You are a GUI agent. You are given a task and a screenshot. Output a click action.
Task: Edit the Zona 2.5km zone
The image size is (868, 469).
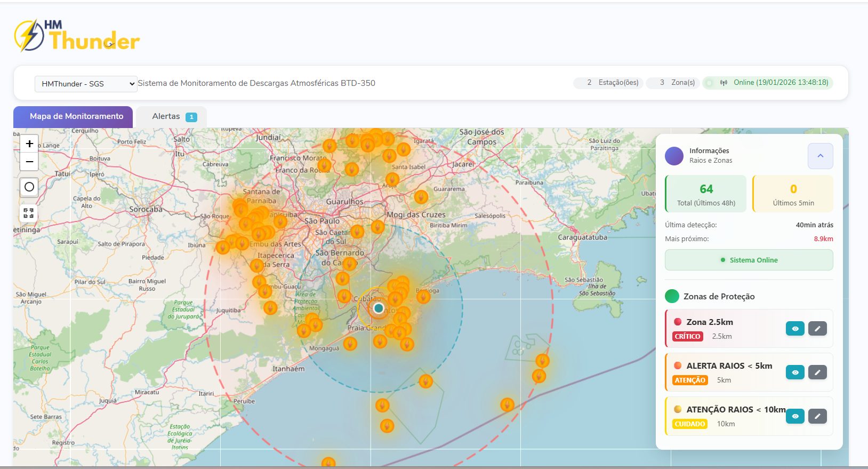(x=817, y=329)
